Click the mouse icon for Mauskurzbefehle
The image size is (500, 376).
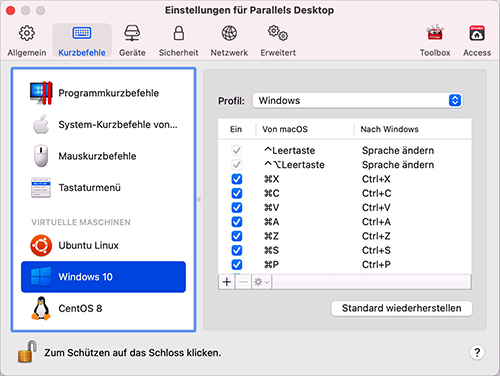click(41, 156)
